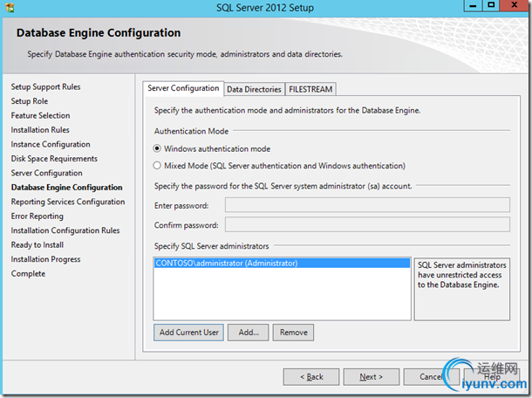Click Instance Configuration step

coord(51,144)
